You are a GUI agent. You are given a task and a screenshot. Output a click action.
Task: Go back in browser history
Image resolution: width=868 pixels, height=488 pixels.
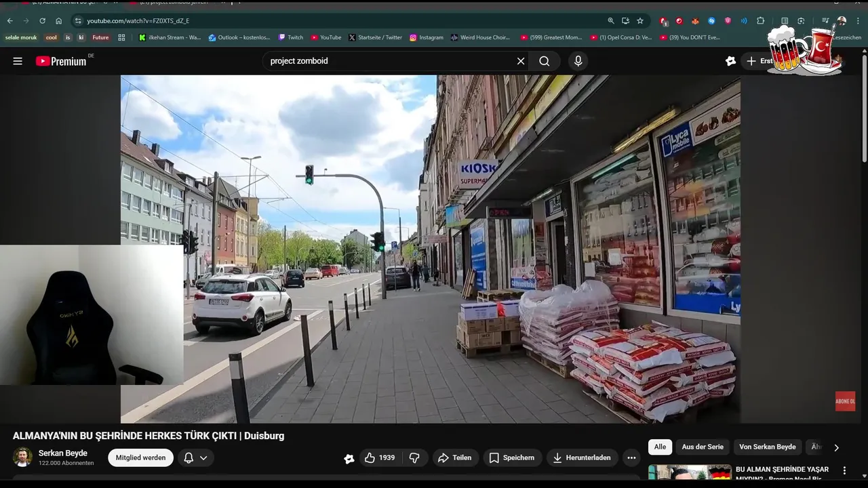point(9,21)
